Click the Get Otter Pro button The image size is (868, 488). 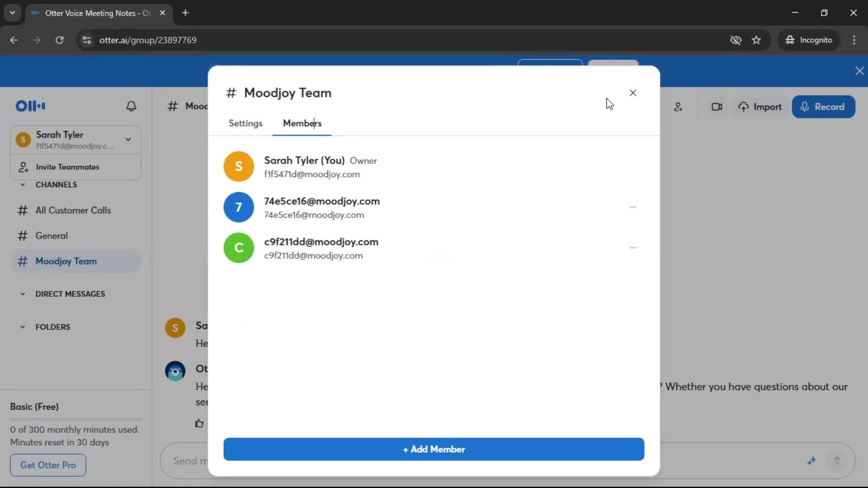coord(48,465)
